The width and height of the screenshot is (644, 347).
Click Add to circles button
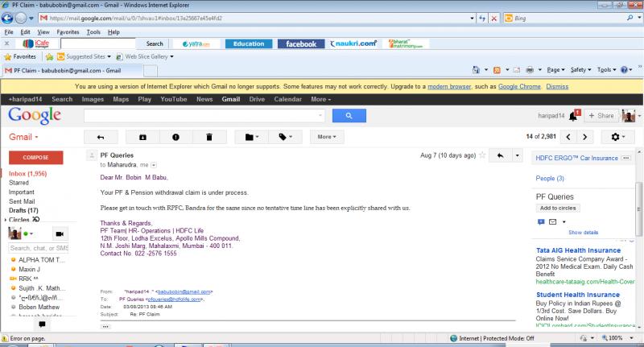tap(558, 209)
